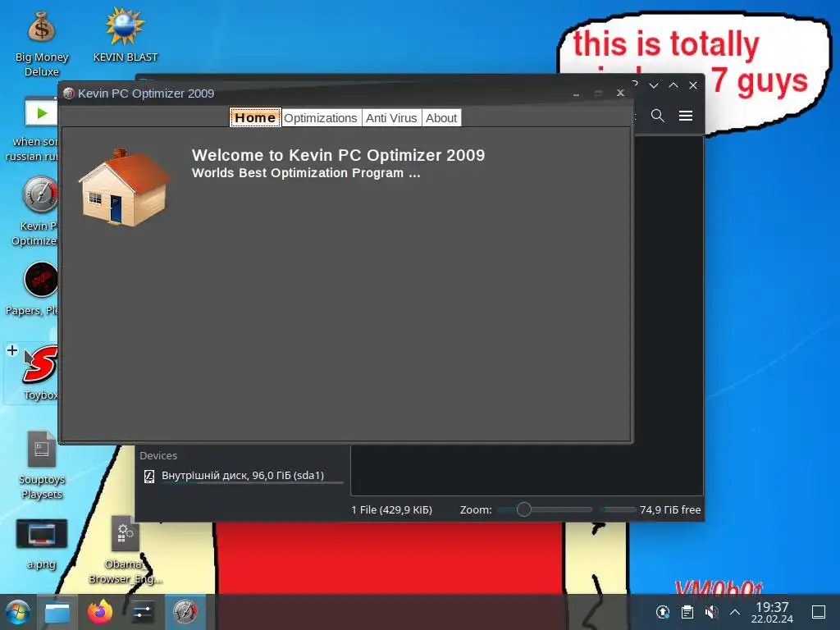Close the file manager window behind
This screenshot has width=840, height=630.
pyautogui.click(x=693, y=85)
